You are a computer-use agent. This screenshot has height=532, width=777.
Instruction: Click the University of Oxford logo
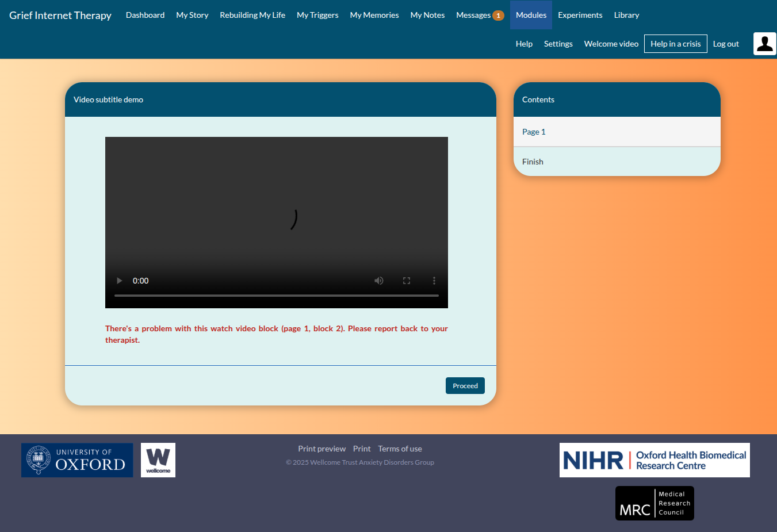[77, 460]
